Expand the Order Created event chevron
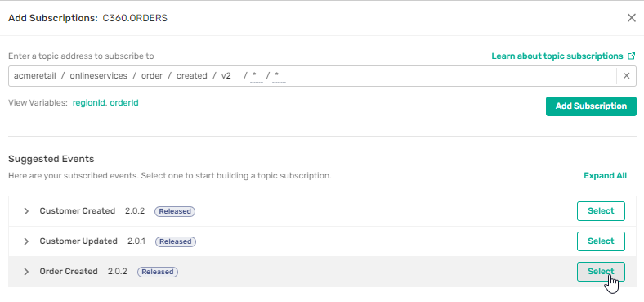Screen dimensions: 644x302 (26, 272)
